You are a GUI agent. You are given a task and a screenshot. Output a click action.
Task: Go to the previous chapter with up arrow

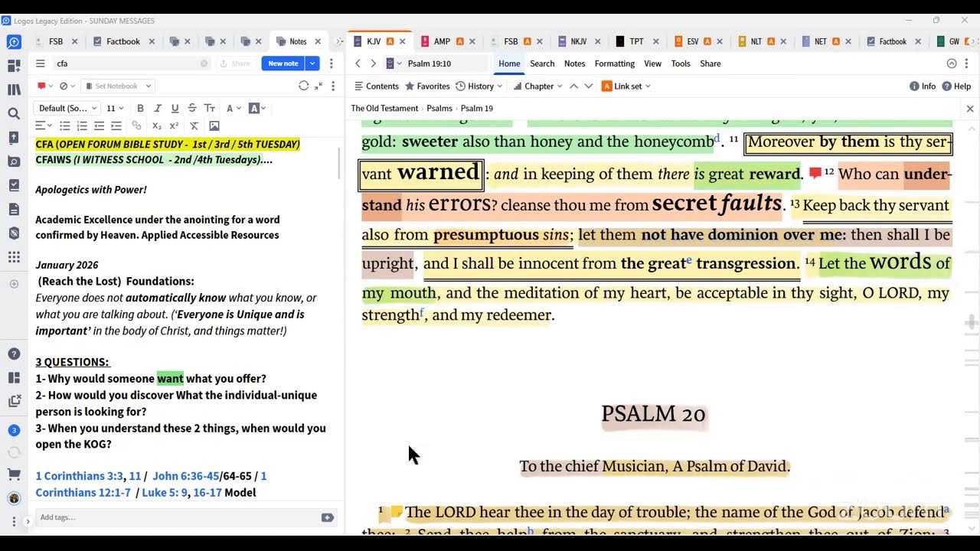573,86
